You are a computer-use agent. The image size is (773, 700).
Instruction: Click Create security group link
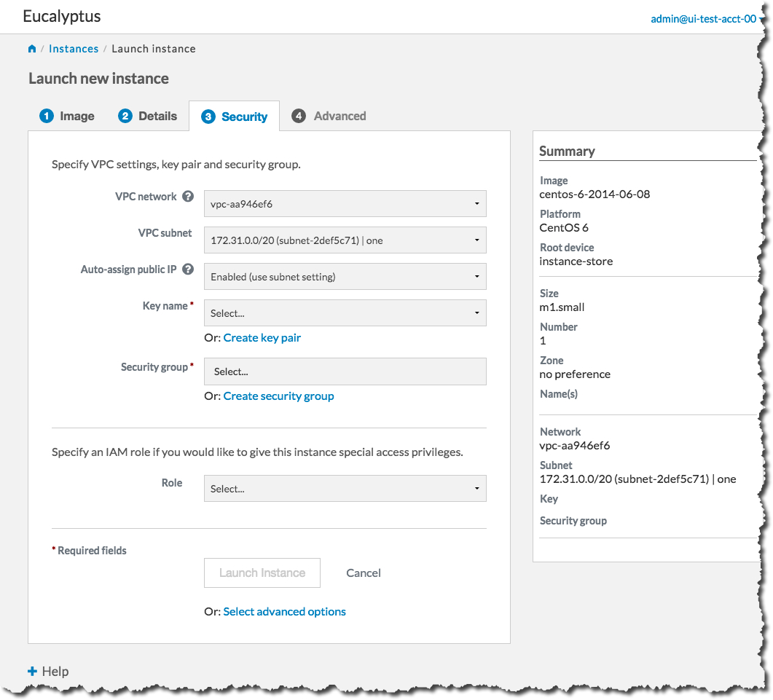278,396
